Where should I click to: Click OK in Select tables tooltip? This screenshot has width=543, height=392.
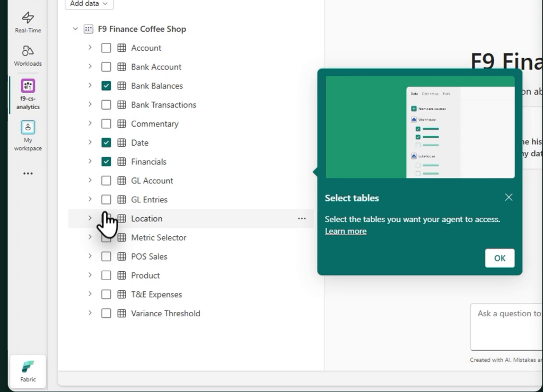(x=500, y=258)
